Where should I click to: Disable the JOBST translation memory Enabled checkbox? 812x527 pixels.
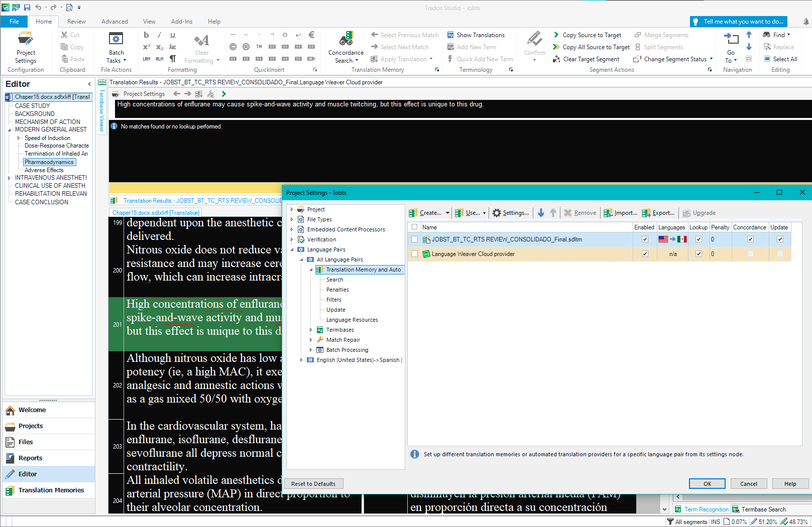pos(645,239)
